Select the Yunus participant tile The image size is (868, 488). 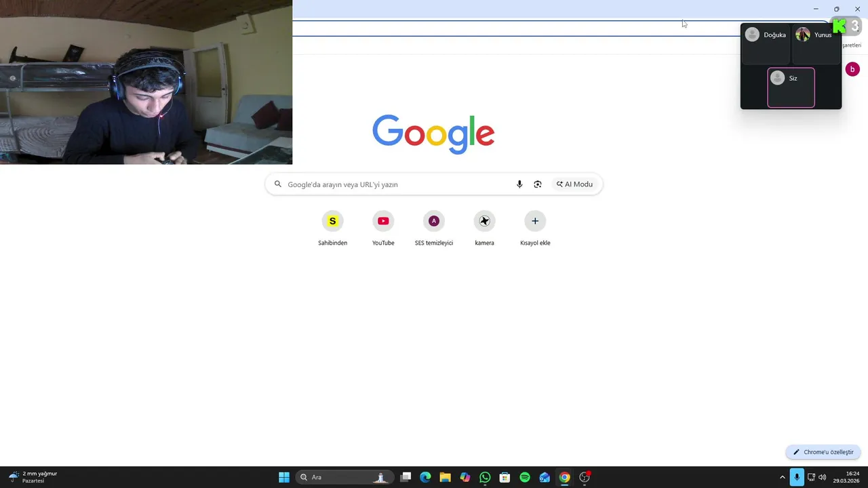[816, 45]
